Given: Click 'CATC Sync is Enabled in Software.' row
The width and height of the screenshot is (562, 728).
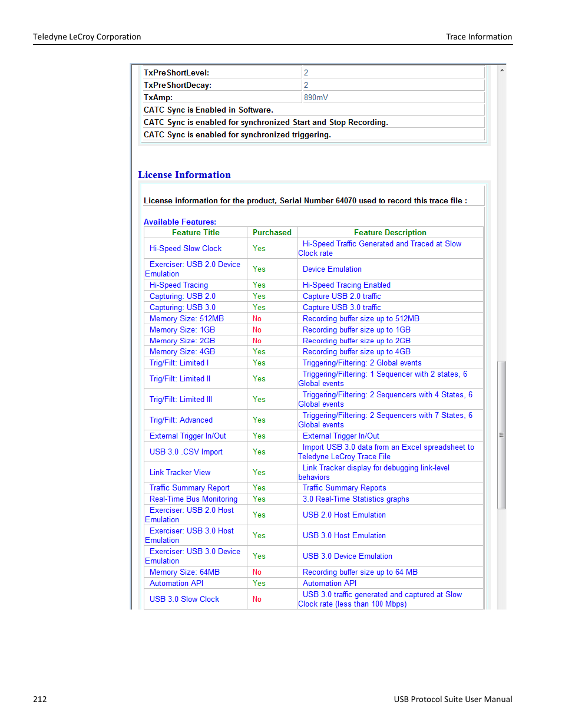Looking at the screenshot, I should [314, 110].
